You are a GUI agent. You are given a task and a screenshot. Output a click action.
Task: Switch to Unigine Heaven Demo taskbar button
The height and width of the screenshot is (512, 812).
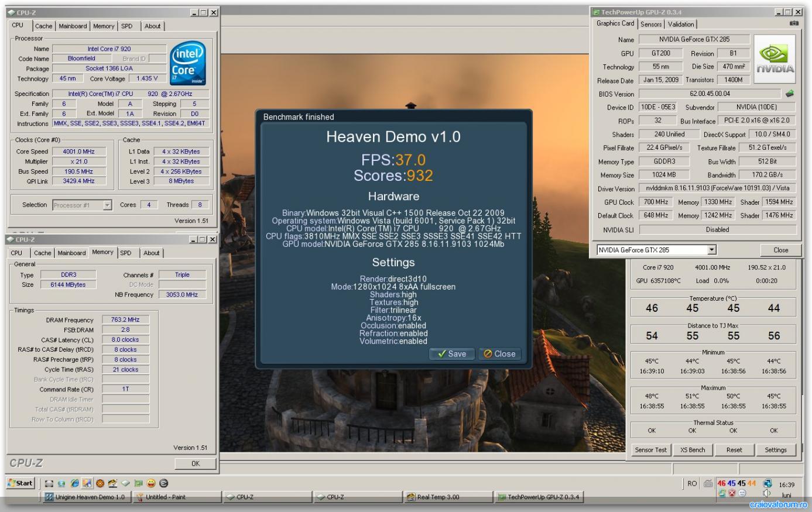pyautogui.click(x=87, y=497)
